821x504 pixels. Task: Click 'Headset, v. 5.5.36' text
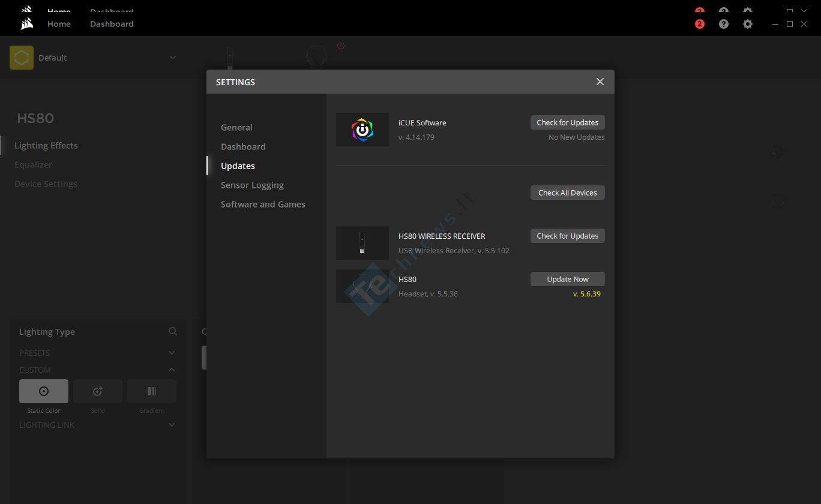(x=428, y=294)
